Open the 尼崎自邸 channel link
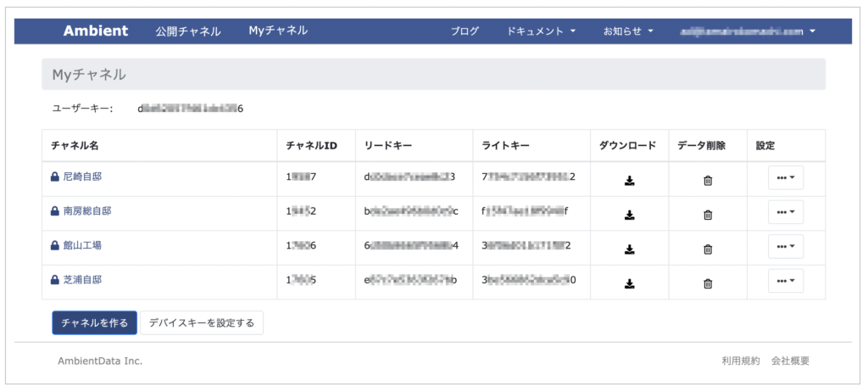 88,176
